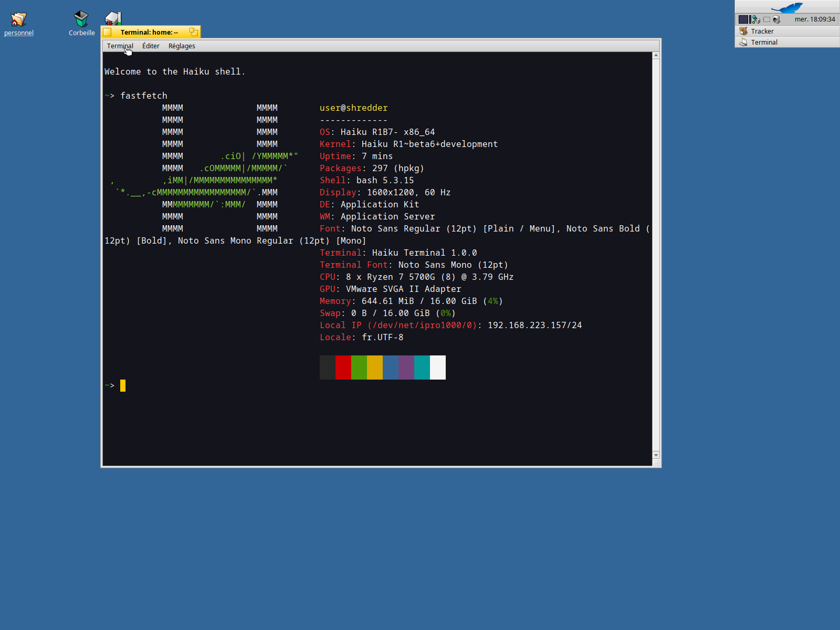Click the network status icon in Deskbar tray
Screen dimensions: 840x630
point(756,19)
